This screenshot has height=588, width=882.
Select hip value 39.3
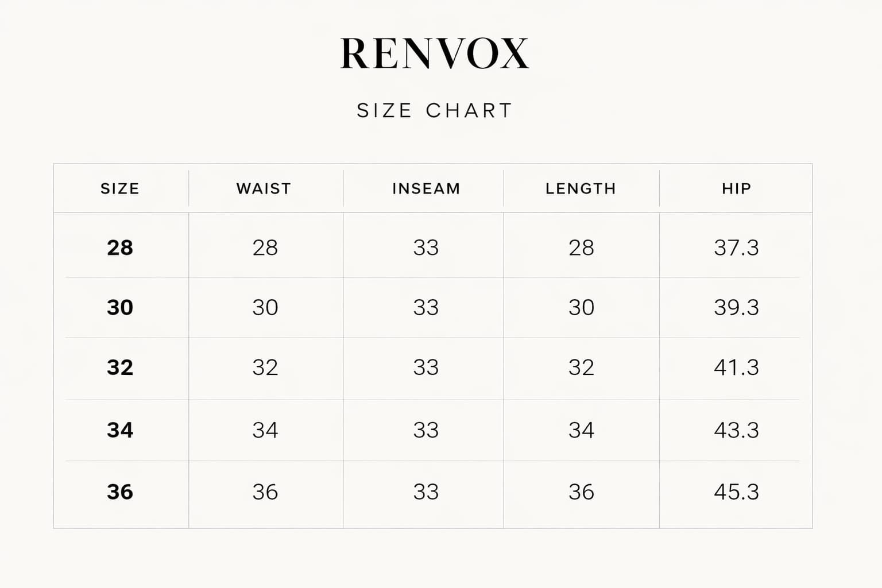point(736,308)
